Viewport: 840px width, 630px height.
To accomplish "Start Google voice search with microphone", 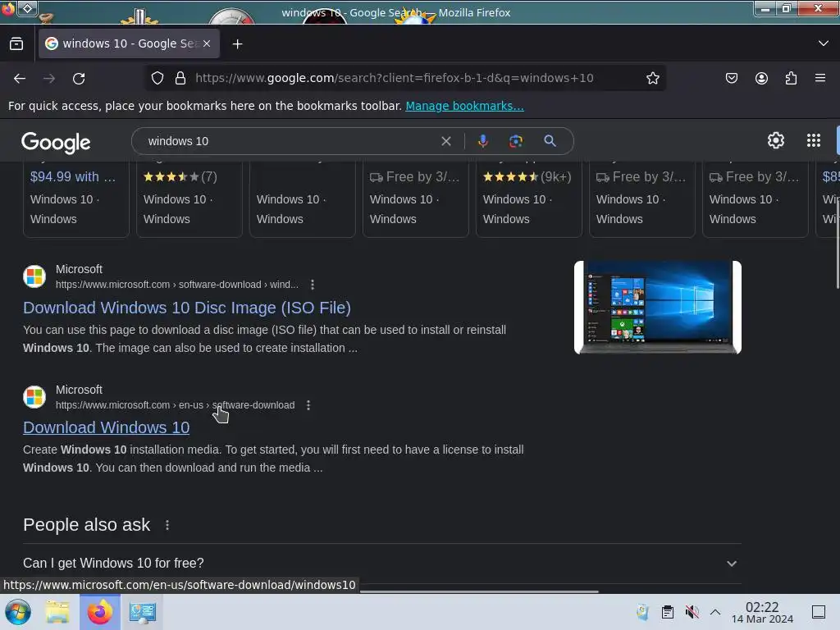I will 482,141.
